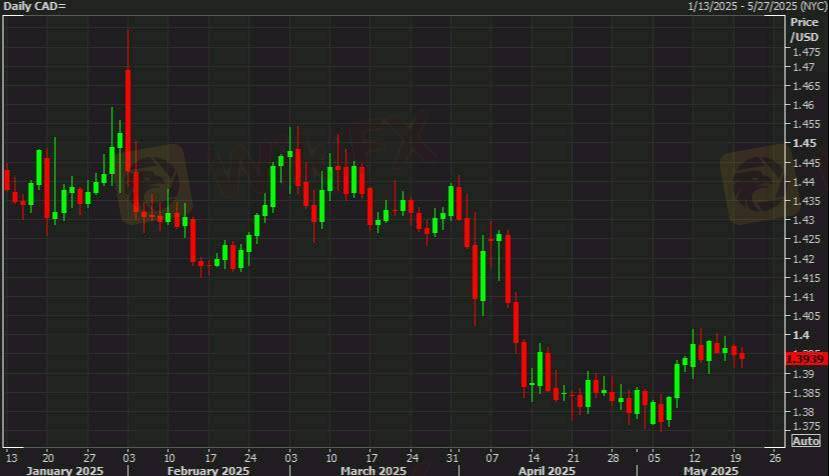Click the bold 1.4 price axis label
Viewport: 829px width, 476px height.
tap(802, 335)
